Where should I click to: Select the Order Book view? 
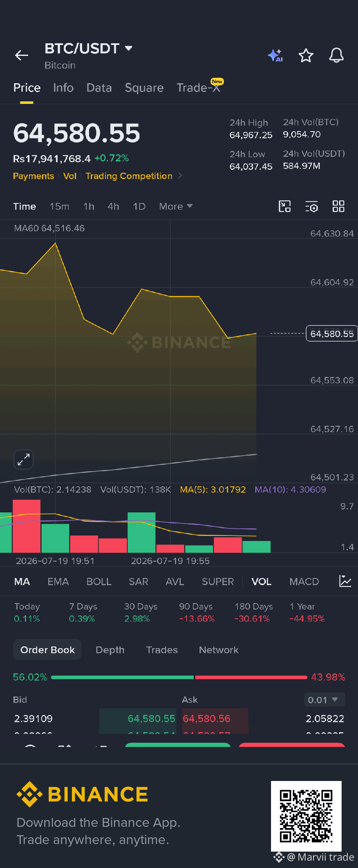click(x=47, y=649)
